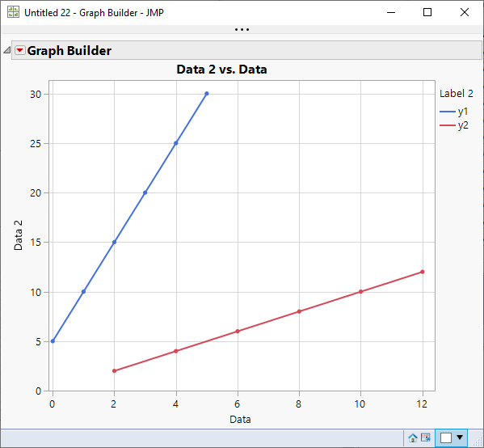
Task: Click the graph title Data 2 vs. Data
Action: (x=221, y=70)
